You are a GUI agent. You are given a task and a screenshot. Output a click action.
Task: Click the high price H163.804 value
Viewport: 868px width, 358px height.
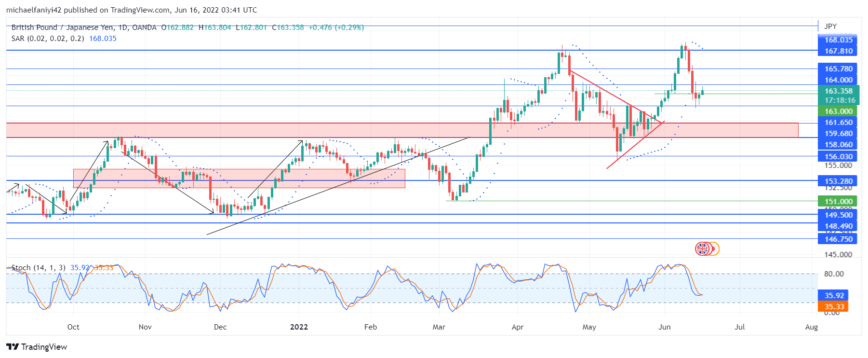(x=214, y=28)
